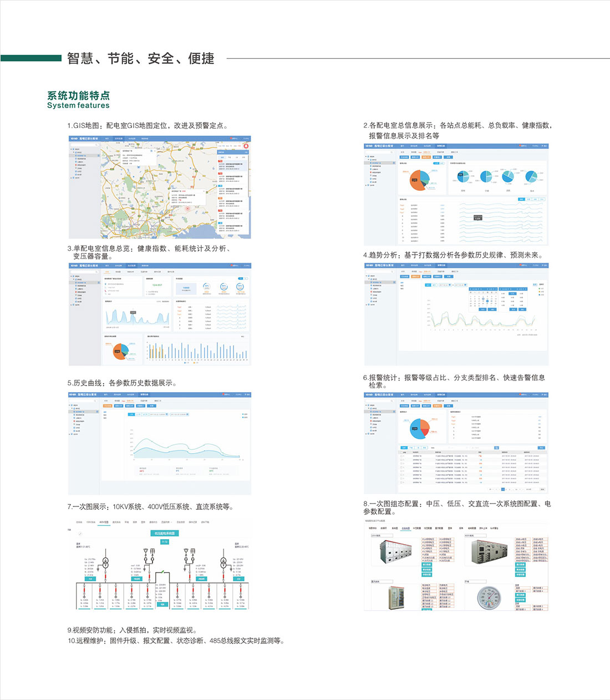The height and width of the screenshot is (700, 610).
Task: Check the first row checkbox in alarm list
Action: point(402,456)
